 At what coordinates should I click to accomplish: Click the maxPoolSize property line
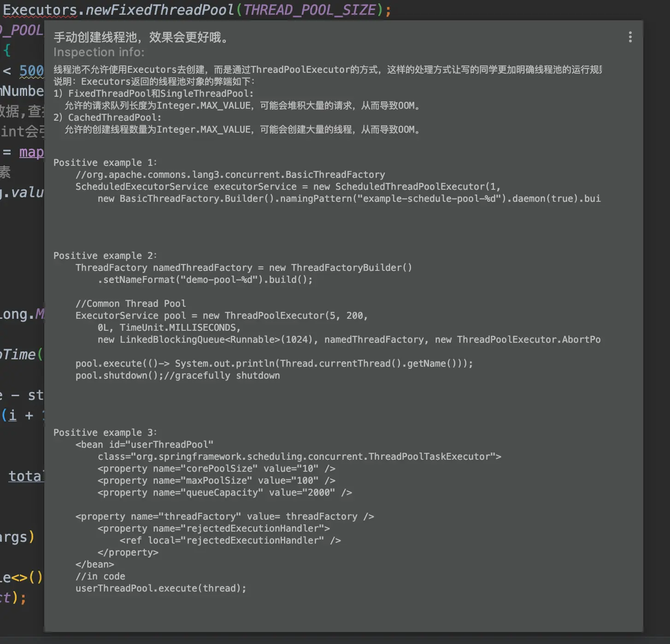pyautogui.click(x=217, y=480)
